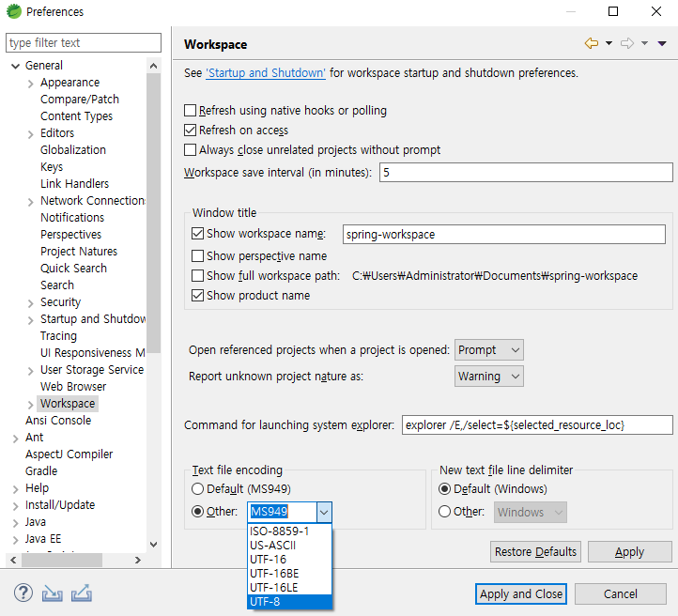
Task: Click the encoding combo box arrow
Action: pyautogui.click(x=324, y=513)
